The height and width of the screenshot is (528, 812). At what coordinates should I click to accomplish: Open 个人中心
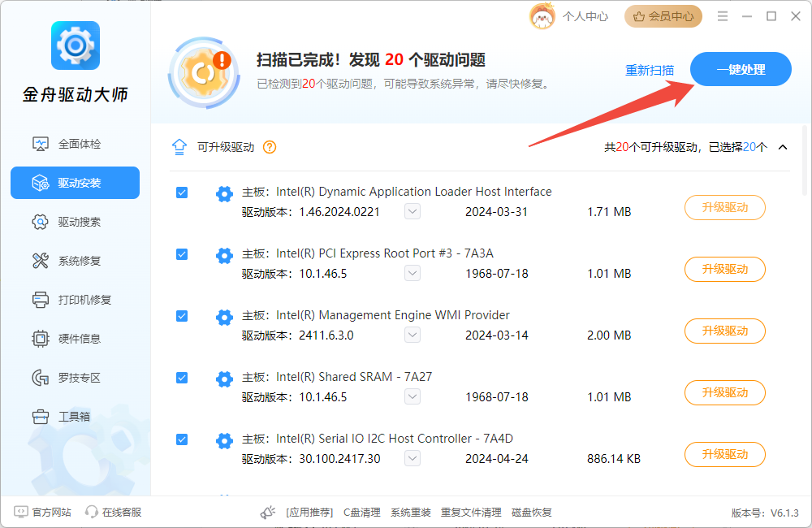click(585, 16)
